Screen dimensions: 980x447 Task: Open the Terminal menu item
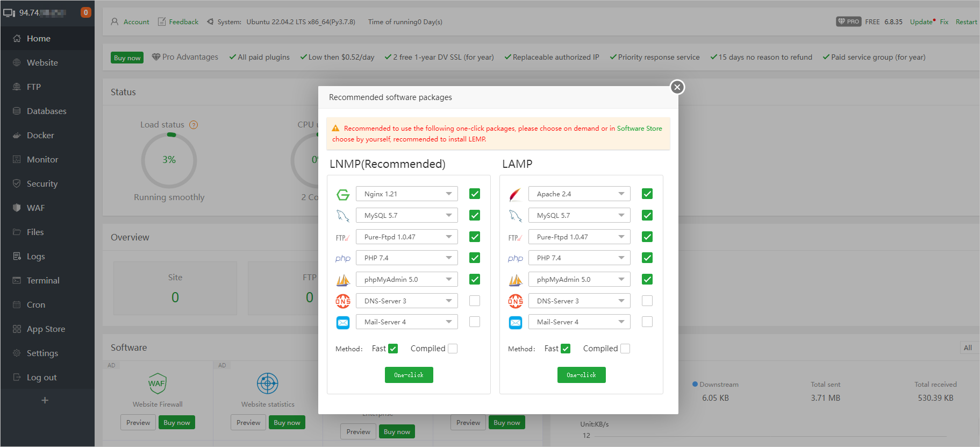[47, 281]
